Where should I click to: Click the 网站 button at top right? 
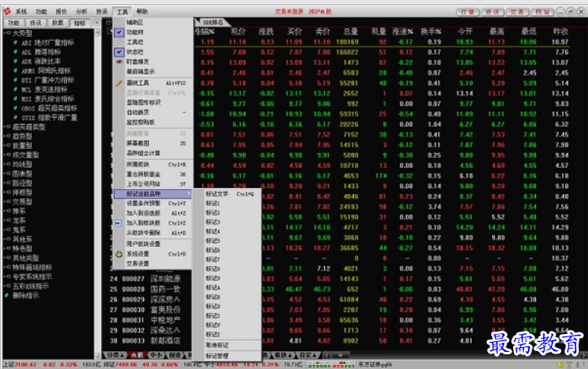[542, 12]
